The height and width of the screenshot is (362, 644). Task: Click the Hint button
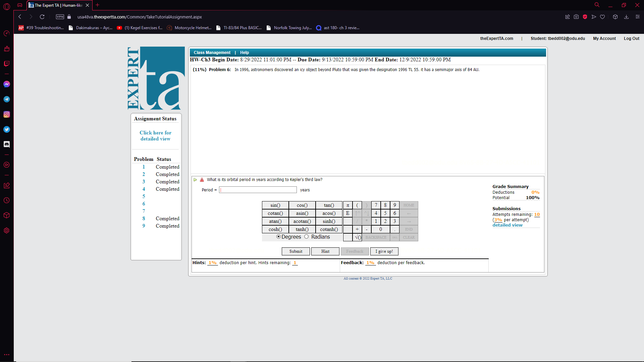coord(325,251)
